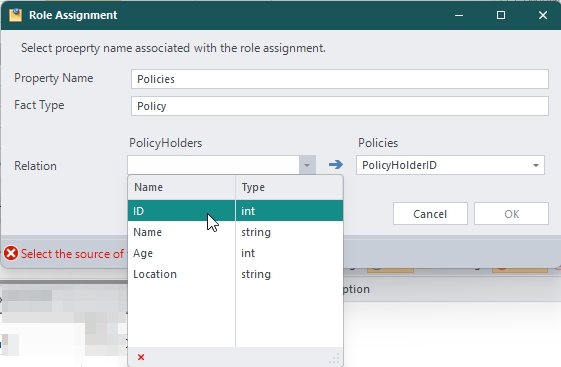Click the Cancel button

(430, 214)
